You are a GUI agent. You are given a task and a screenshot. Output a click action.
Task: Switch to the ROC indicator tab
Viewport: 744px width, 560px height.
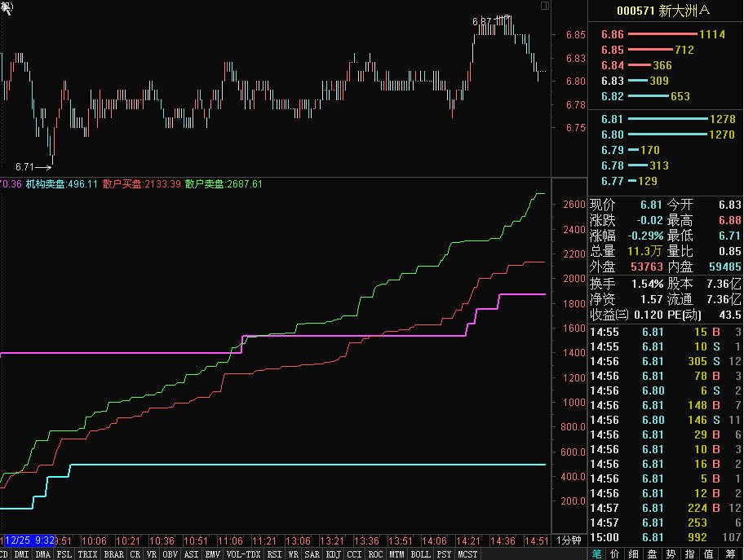[x=375, y=554]
